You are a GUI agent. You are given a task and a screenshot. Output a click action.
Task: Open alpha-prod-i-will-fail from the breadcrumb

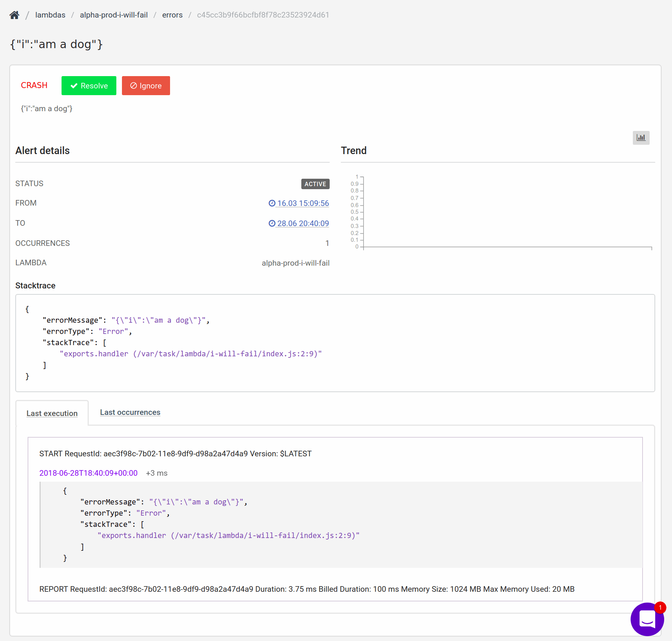click(x=114, y=15)
